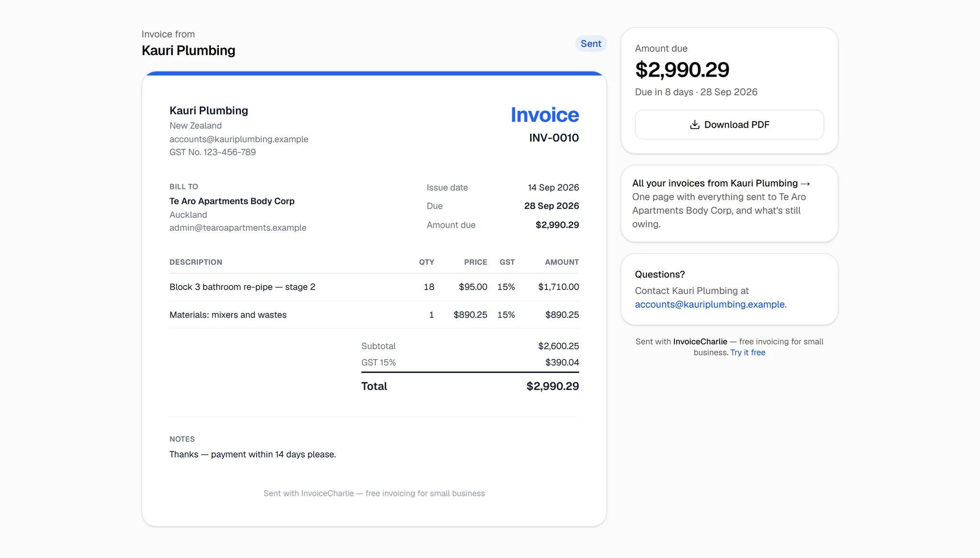Click the BILL TO label

click(x=184, y=187)
